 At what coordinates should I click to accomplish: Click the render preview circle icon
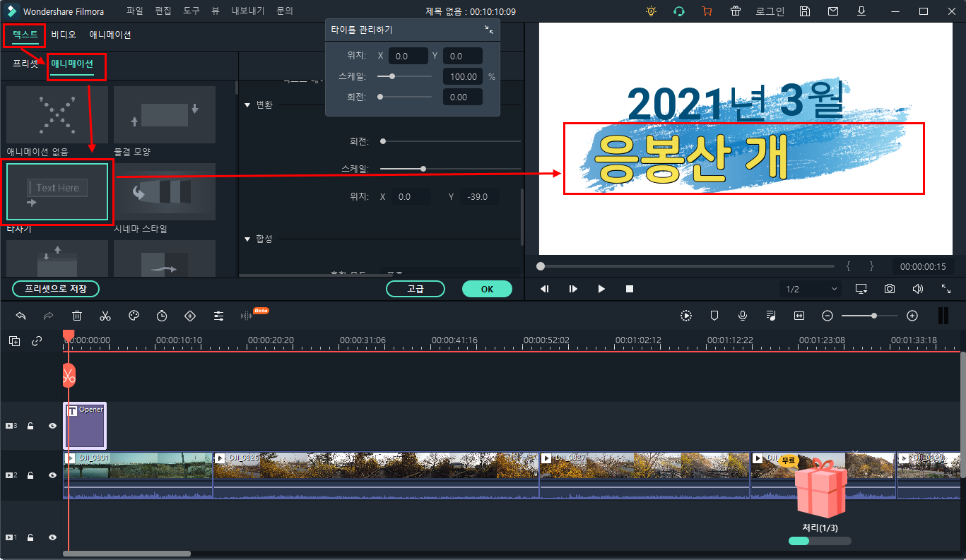[685, 316]
